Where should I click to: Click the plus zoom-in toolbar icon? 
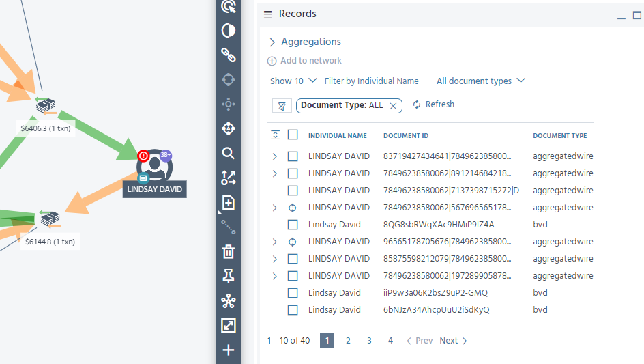pos(229,350)
